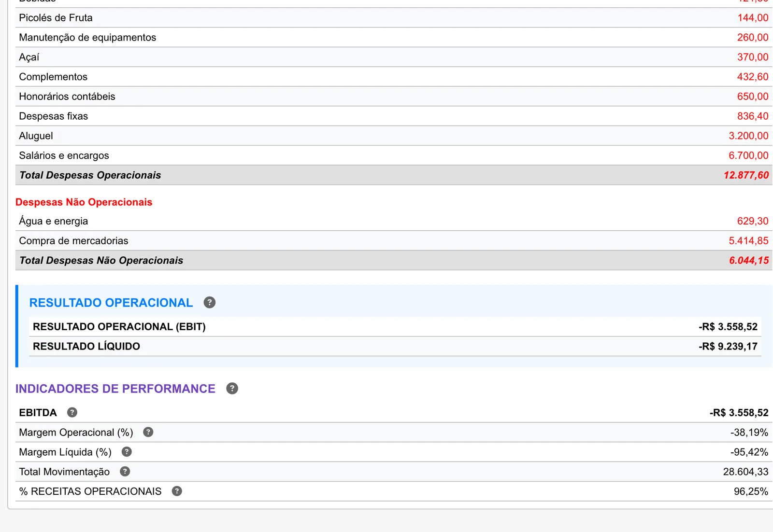The width and height of the screenshot is (773, 532).
Task: Open % RECEITAS OPERACIONAIS help icon
Action: pyautogui.click(x=177, y=491)
